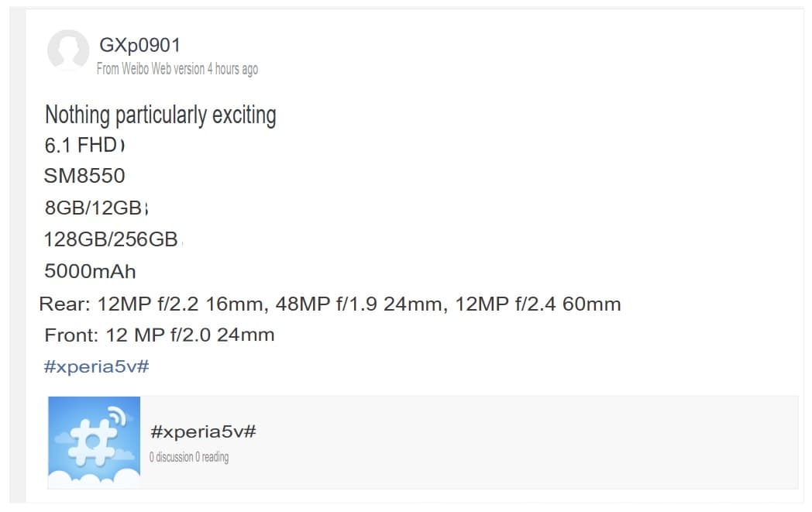Open the #xperia5v# topic card title

203,432
